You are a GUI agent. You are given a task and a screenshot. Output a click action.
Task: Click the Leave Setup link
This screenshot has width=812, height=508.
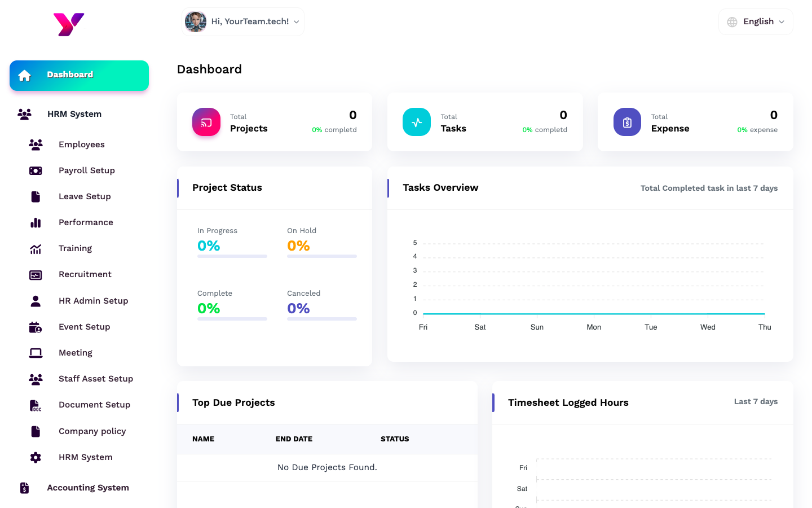85,196
